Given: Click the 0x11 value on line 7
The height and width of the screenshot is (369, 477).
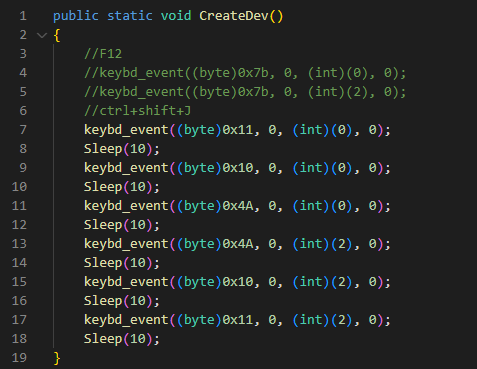Looking at the screenshot, I should [238, 130].
